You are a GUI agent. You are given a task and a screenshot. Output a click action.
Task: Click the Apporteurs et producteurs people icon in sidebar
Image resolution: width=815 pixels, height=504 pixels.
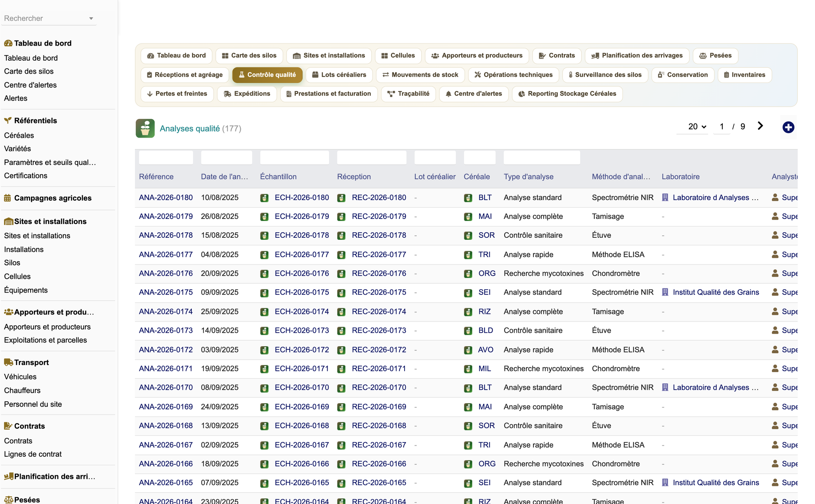coord(9,312)
